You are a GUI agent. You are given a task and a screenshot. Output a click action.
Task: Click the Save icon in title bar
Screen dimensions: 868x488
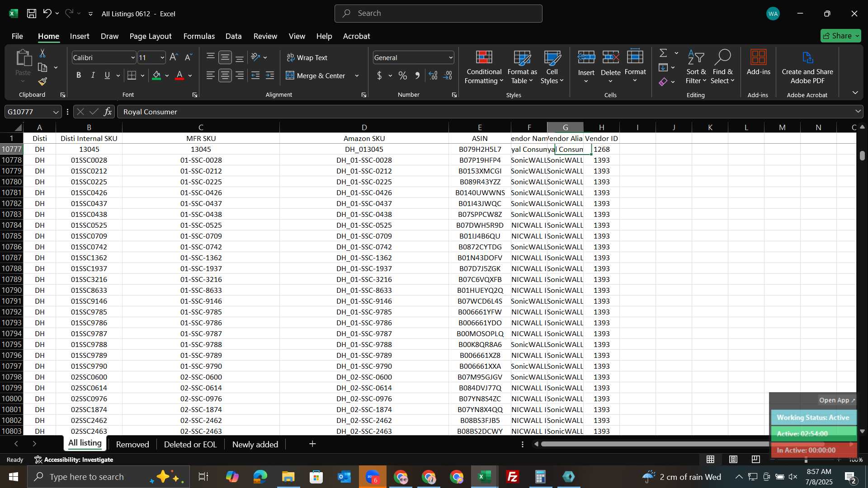(31, 14)
